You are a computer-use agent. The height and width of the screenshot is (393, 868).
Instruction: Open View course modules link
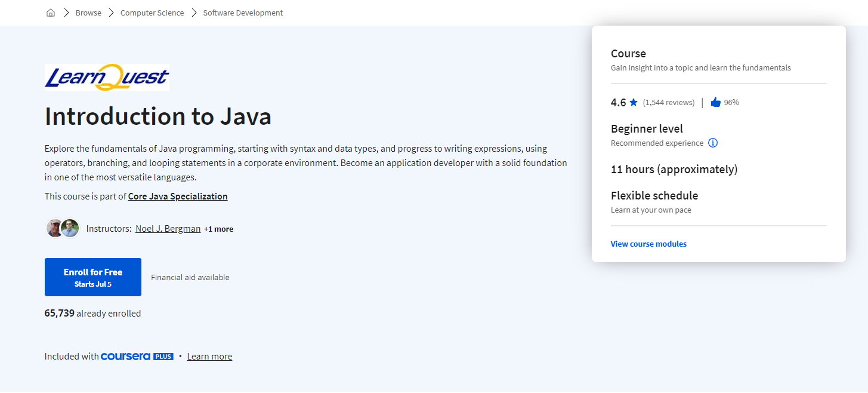coord(648,244)
